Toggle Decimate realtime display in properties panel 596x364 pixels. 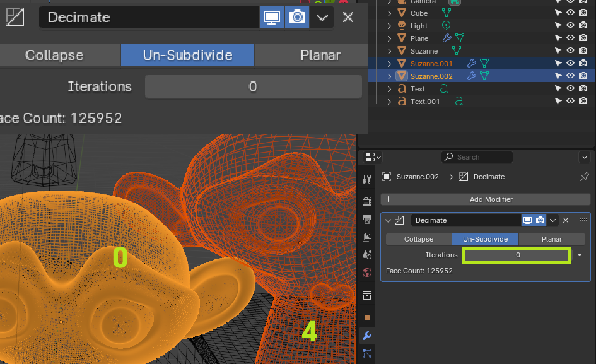[527, 220]
